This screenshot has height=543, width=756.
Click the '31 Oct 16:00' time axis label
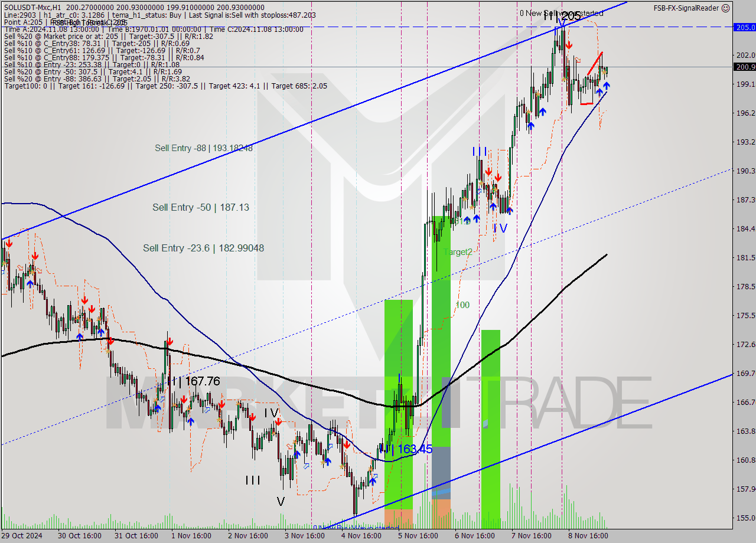click(x=136, y=536)
